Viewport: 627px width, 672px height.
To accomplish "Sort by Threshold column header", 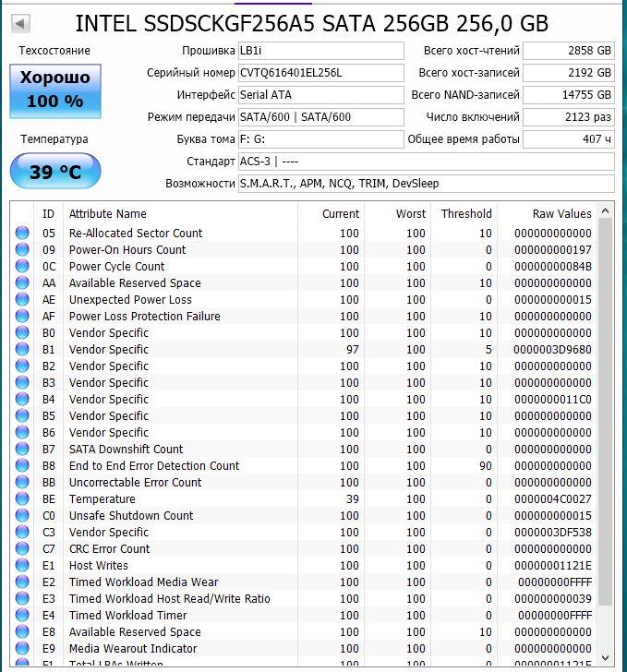I will pyautogui.click(x=464, y=214).
